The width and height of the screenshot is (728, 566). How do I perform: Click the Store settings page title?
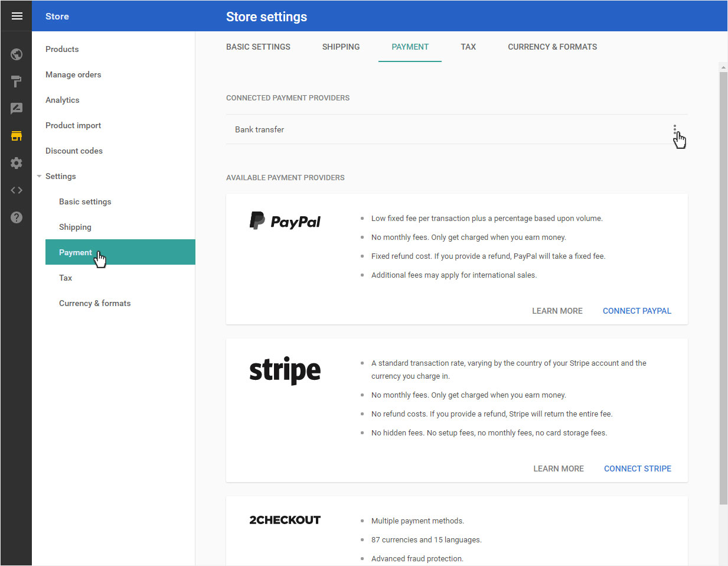(x=266, y=17)
